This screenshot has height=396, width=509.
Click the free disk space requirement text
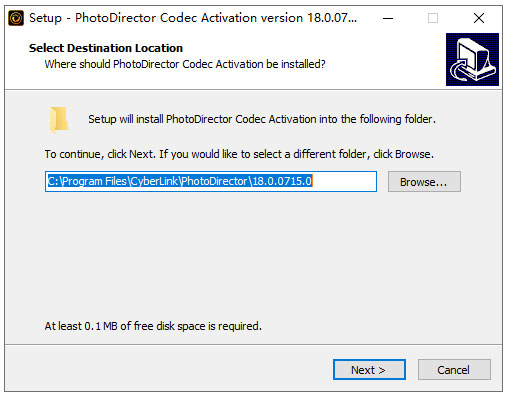tap(153, 326)
